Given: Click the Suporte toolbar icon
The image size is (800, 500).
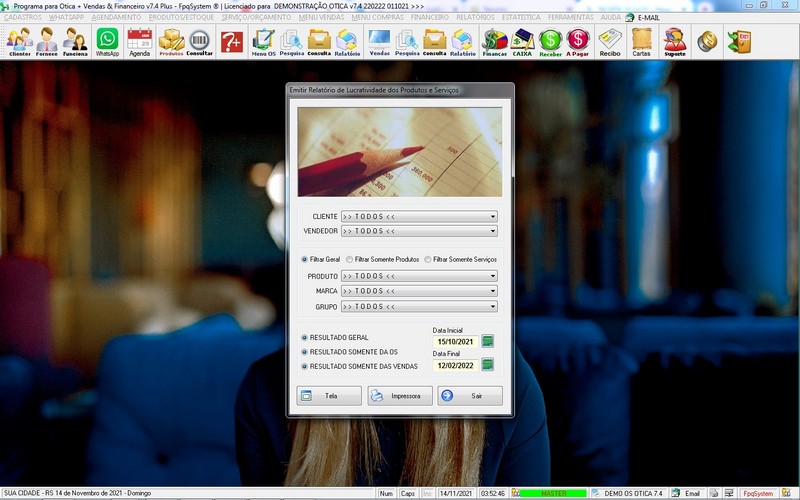Looking at the screenshot, I should (675, 41).
